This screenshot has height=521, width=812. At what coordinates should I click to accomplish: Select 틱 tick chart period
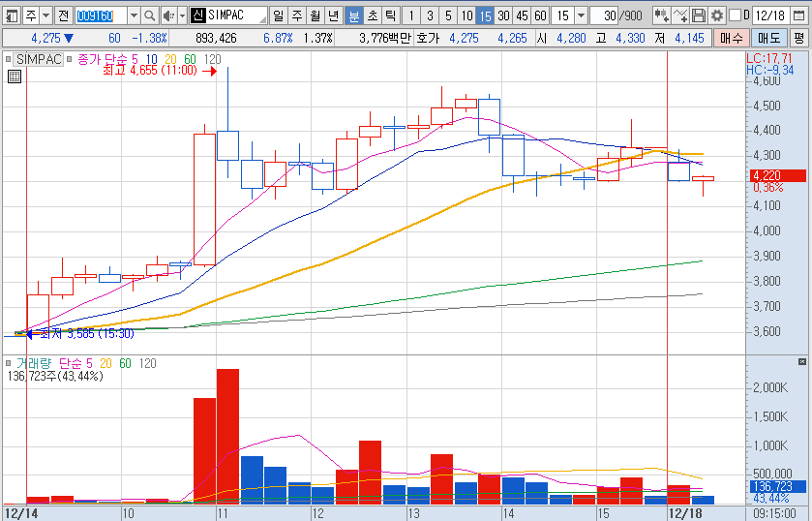[390, 15]
